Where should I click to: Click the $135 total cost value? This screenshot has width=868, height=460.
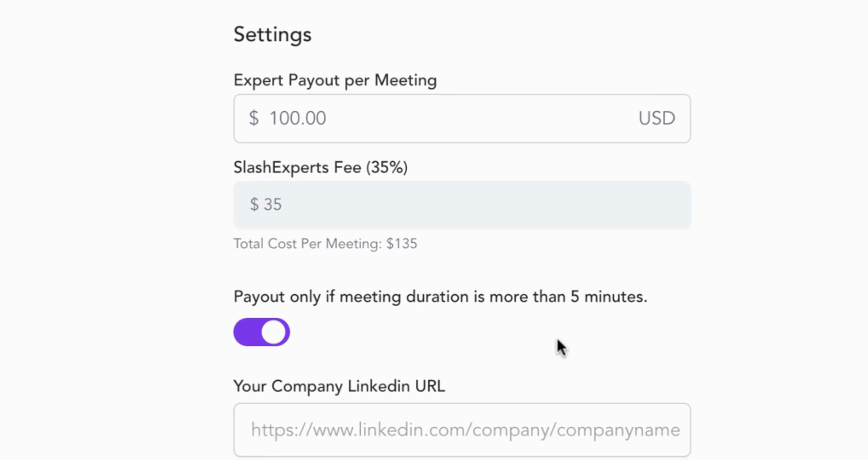click(402, 244)
